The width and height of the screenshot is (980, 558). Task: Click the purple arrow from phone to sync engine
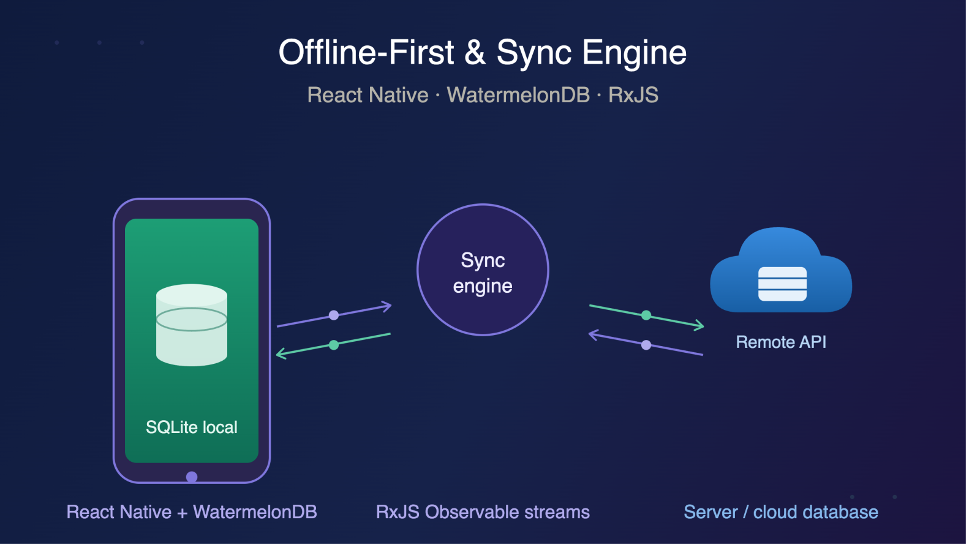tap(334, 314)
